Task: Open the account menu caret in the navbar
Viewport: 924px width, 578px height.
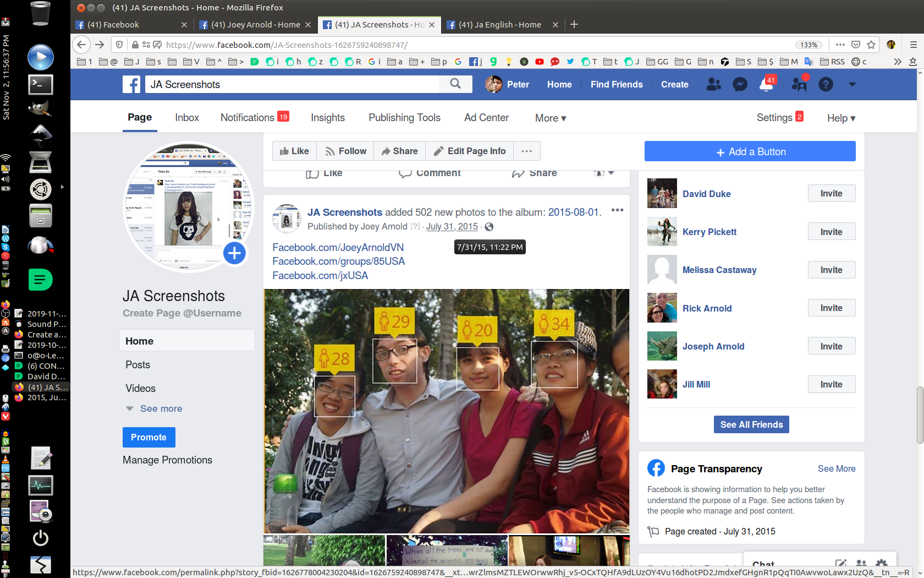Action: [x=853, y=84]
